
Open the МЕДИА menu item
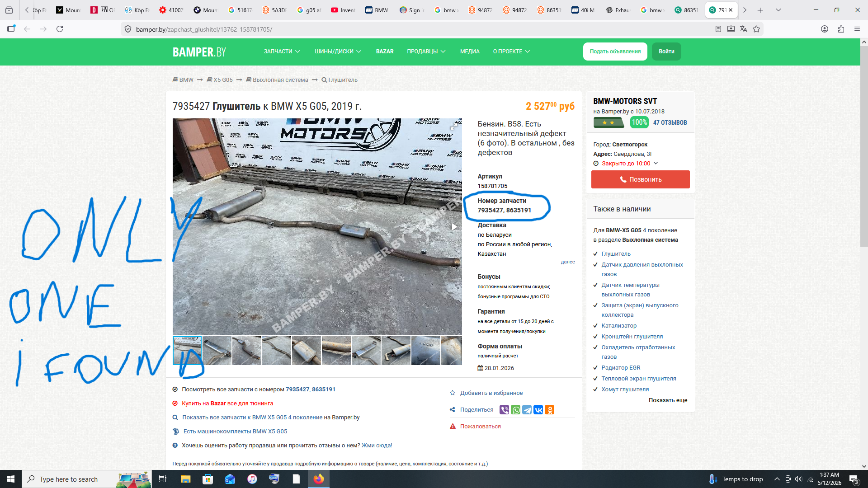point(470,52)
